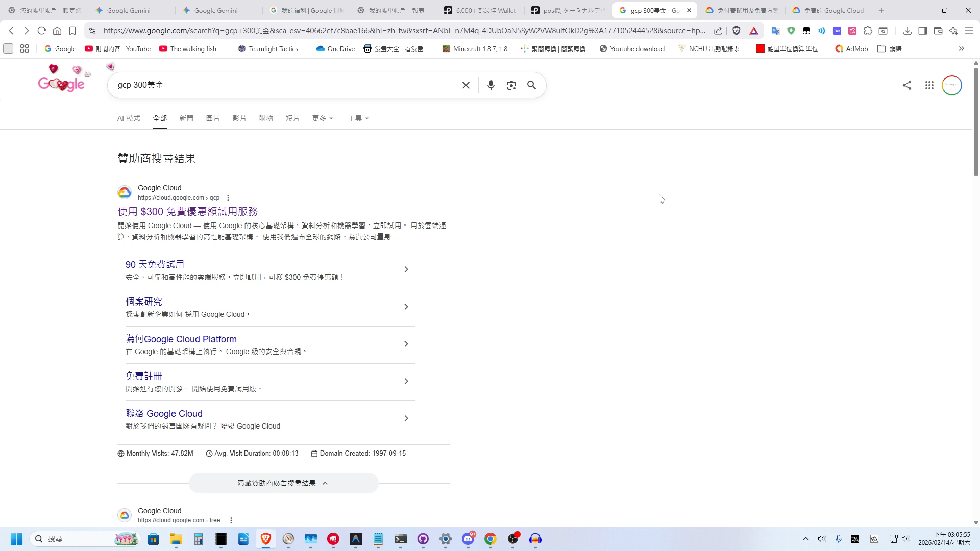
Task: Open the 聯絡 Google Cloud sitelink
Action: click(x=164, y=414)
